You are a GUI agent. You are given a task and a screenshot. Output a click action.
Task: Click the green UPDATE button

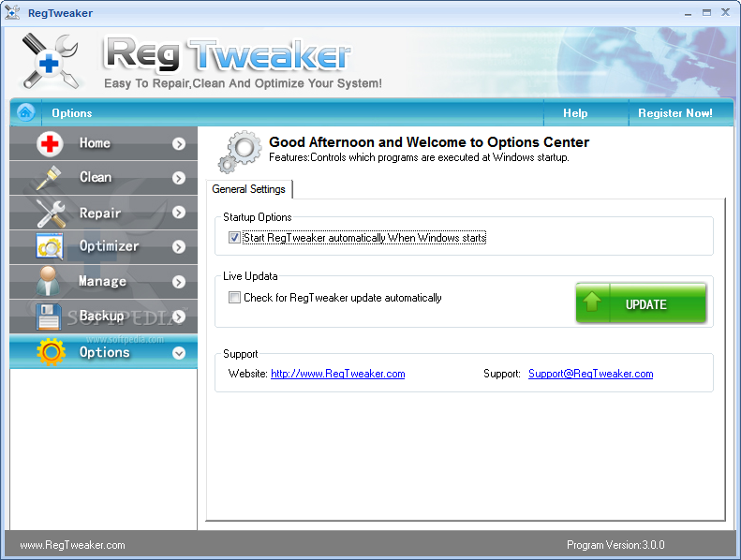(x=641, y=302)
